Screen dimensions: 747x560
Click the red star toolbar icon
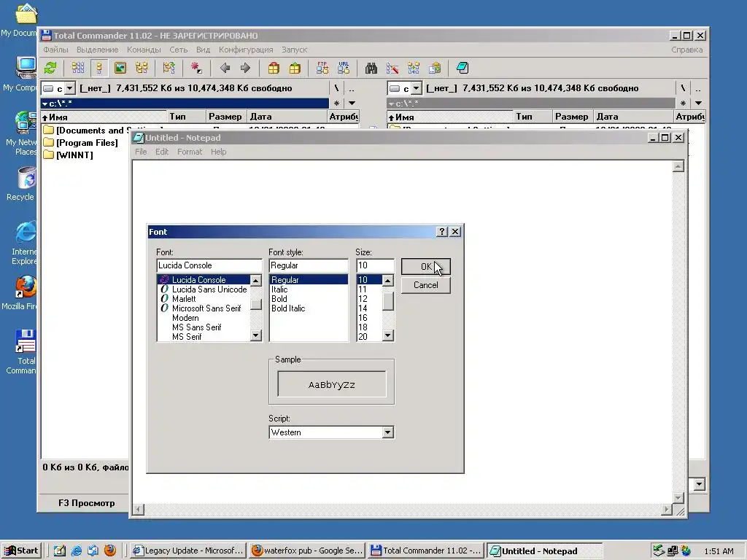point(196,68)
